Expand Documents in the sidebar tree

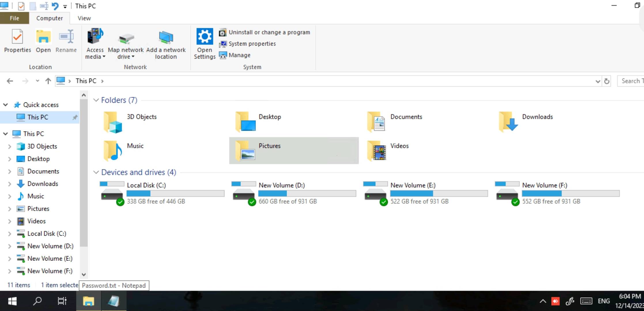click(x=10, y=171)
